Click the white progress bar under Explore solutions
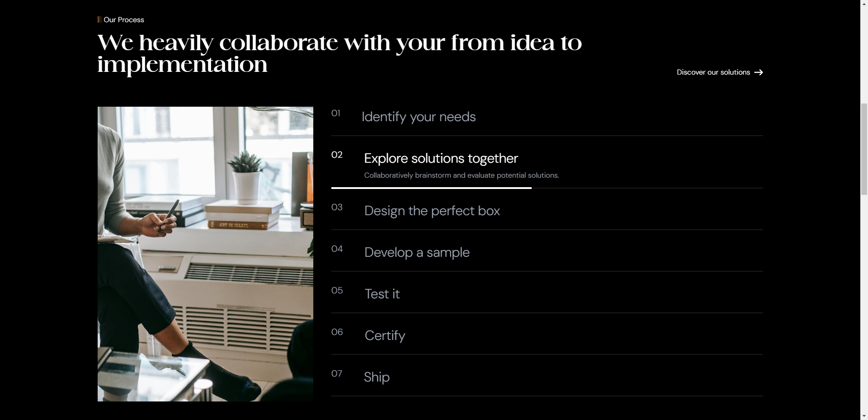868x420 pixels. [x=431, y=188]
